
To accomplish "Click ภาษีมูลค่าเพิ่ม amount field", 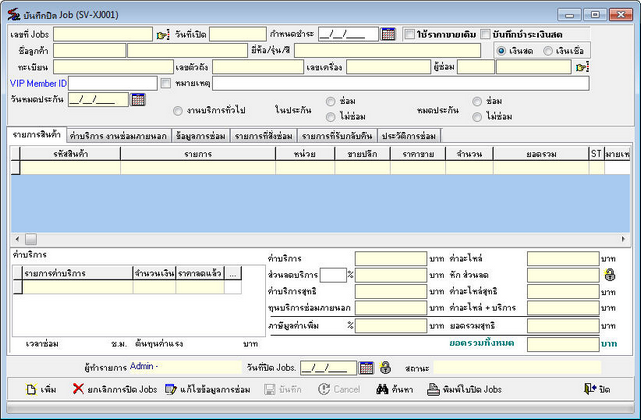I will click(x=391, y=326).
